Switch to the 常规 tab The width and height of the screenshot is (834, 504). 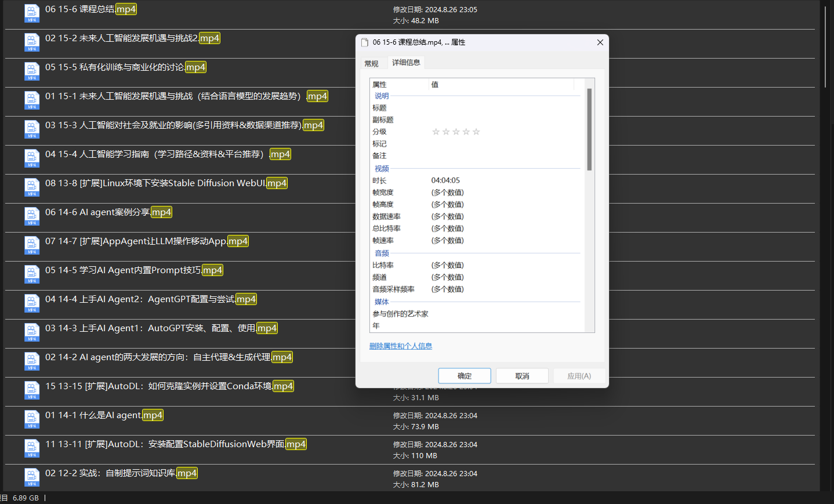[371, 64]
